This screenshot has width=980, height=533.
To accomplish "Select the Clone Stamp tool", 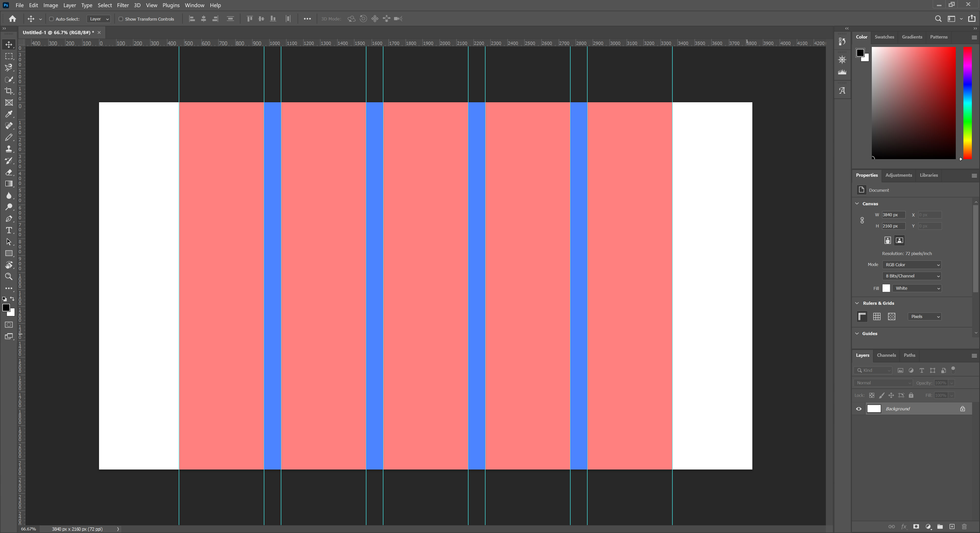I will [x=9, y=149].
